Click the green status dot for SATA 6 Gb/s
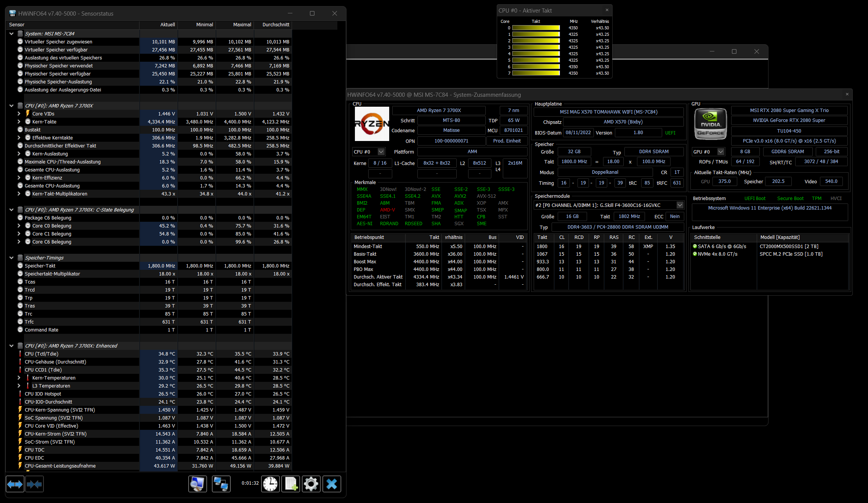The image size is (868, 503). (695, 246)
